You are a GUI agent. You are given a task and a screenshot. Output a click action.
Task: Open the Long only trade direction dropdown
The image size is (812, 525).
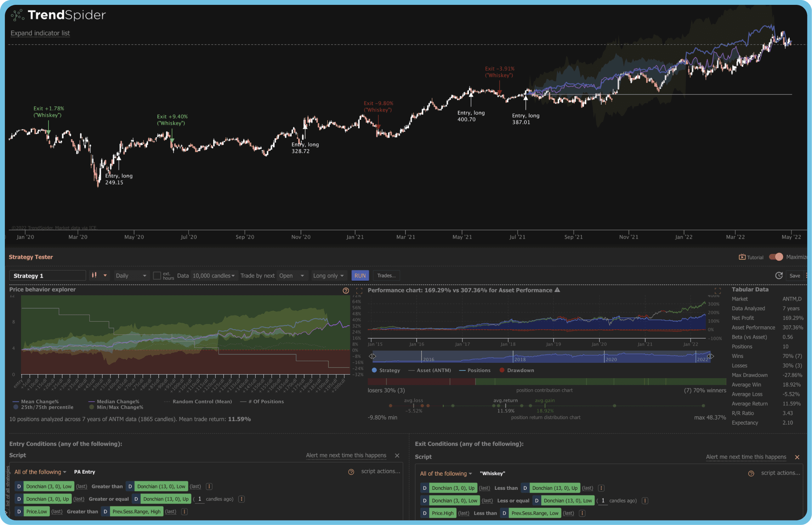(x=328, y=275)
